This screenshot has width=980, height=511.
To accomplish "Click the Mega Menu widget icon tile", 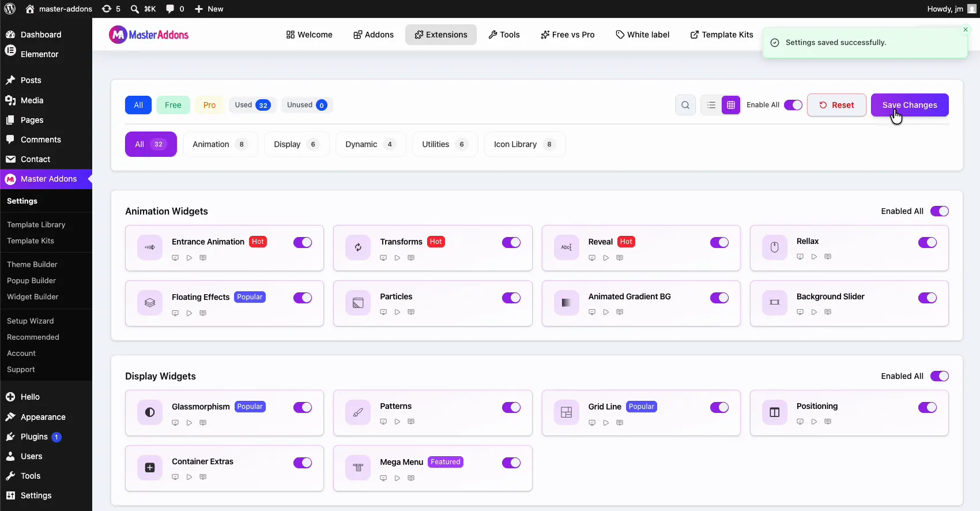I will (358, 468).
